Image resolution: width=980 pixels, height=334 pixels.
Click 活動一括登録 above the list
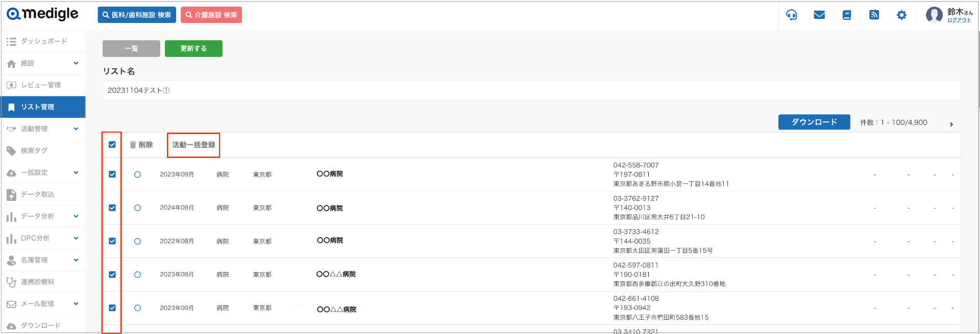click(x=193, y=145)
